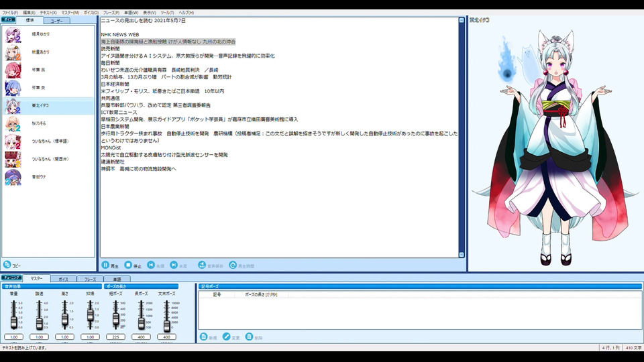Viewport: 644px width, 362px height.
Task: Click the 410 文字 status entry
Action: (633, 348)
